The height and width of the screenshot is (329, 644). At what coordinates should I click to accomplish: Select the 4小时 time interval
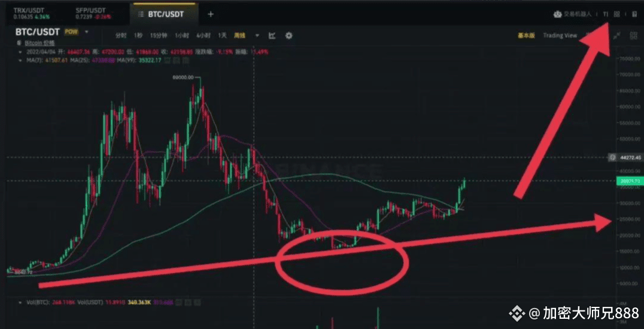click(x=203, y=36)
